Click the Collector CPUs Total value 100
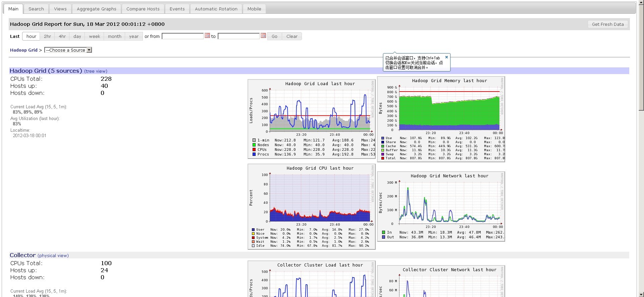The image size is (644, 297). (x=106, y=263)
